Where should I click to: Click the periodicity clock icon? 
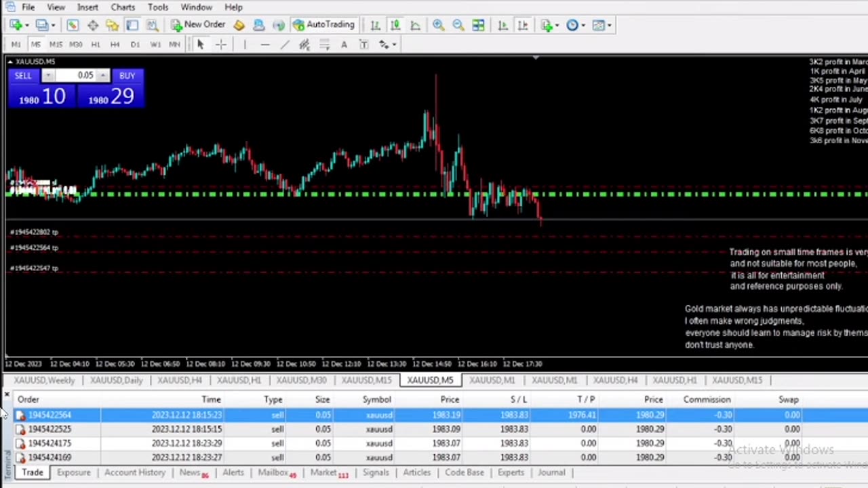[573, 25]
